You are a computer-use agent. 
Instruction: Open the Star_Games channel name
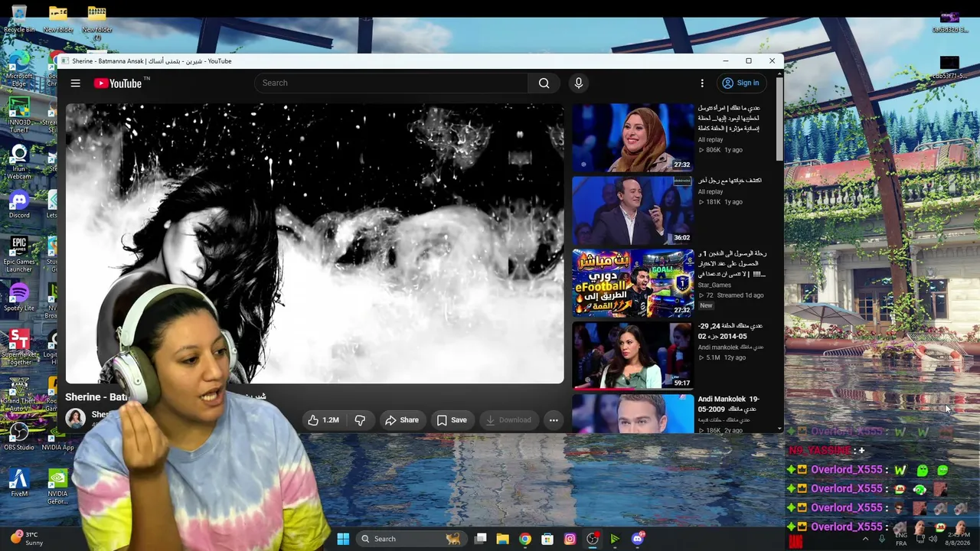(x=714, y=285)
